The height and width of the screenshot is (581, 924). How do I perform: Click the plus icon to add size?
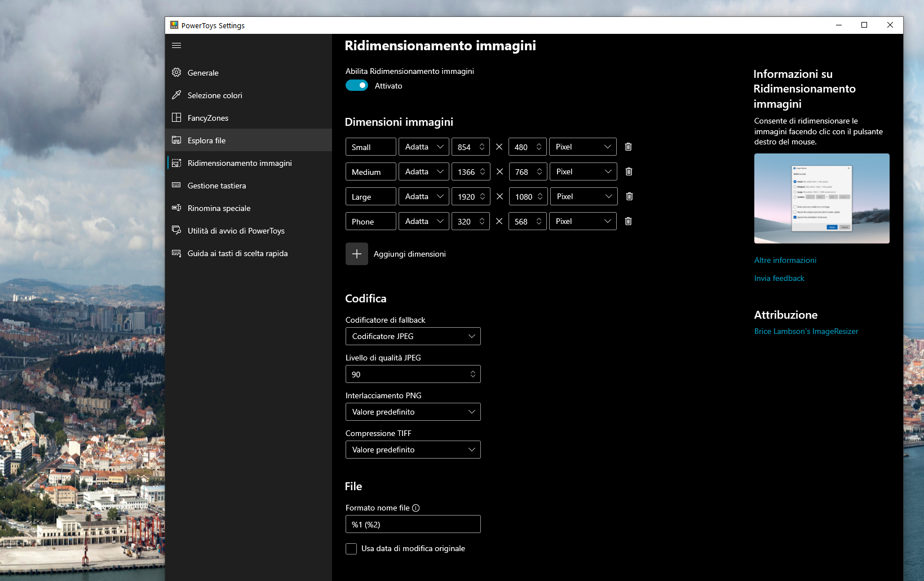357,254
